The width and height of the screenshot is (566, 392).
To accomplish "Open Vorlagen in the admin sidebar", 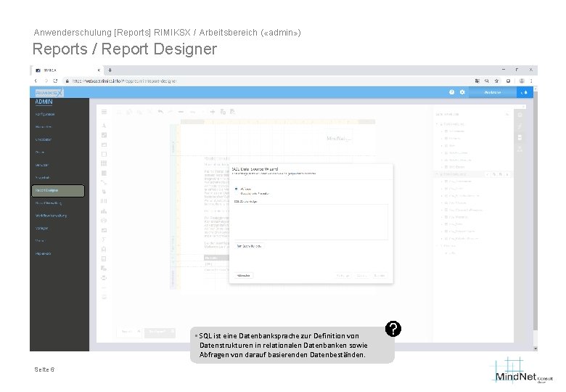I will point(42,229).
